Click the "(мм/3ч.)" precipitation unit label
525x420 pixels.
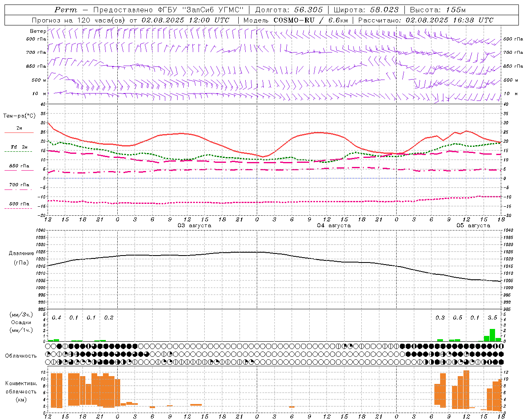pos(21,315)
